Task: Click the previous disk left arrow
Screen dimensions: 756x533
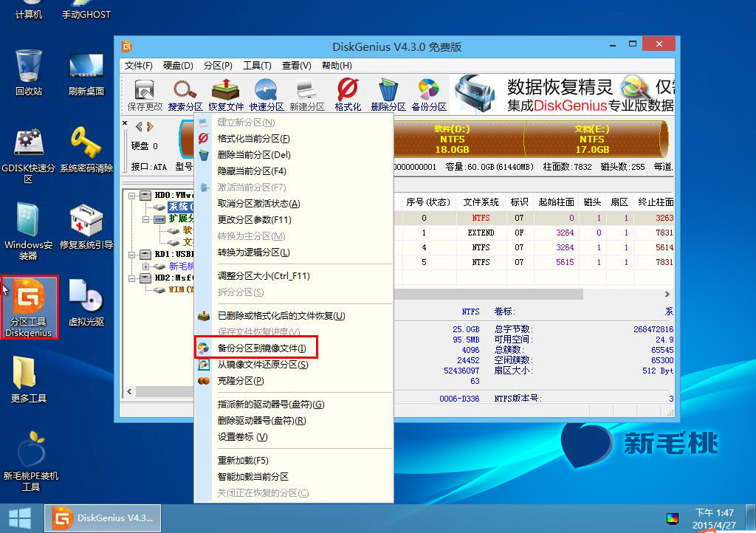Action: pos(139,126)
